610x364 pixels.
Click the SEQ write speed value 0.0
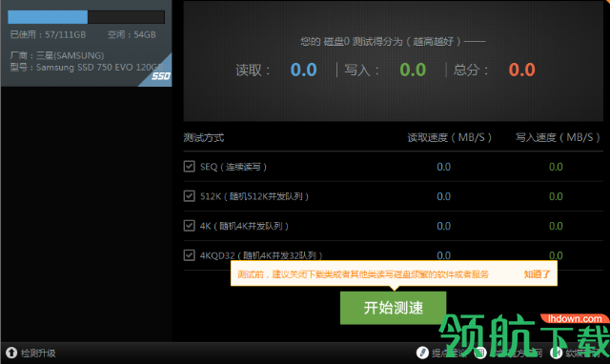tap(556, 167)
